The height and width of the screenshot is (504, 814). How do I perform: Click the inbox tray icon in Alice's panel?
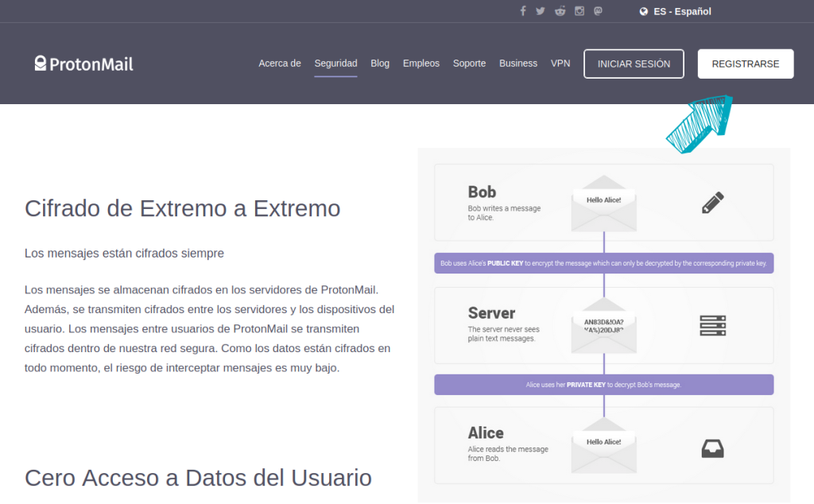click(713, 448)
